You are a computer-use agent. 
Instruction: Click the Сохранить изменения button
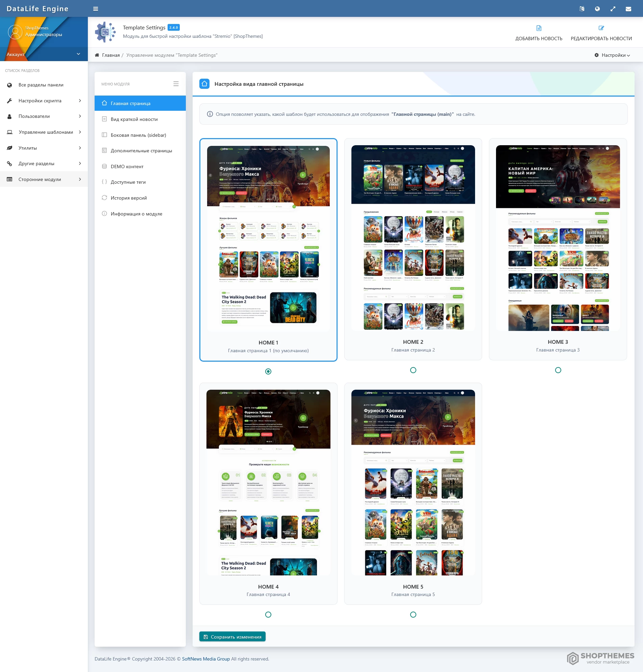tap(232, 637)
